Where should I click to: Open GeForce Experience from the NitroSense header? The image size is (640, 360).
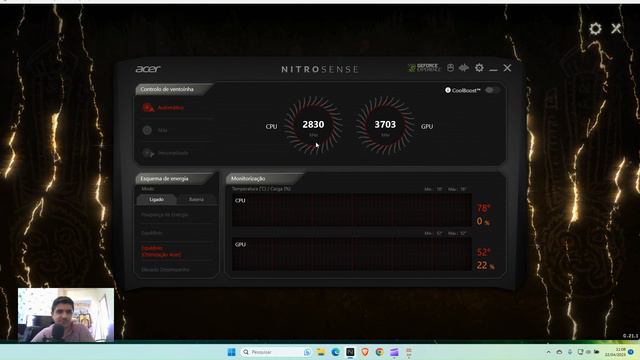424,68
